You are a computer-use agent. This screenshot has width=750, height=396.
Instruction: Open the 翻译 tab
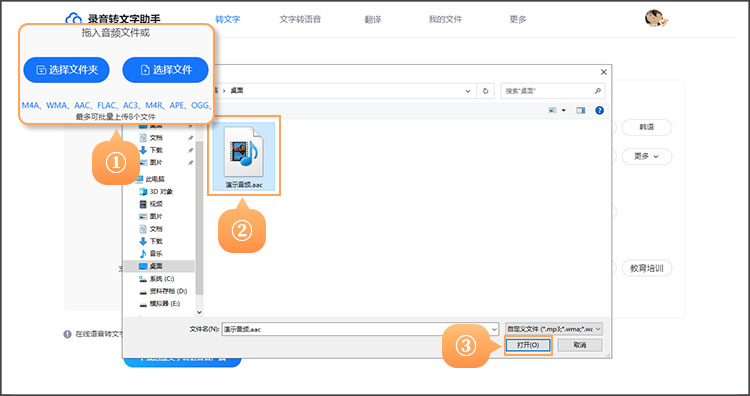[373, 20]
